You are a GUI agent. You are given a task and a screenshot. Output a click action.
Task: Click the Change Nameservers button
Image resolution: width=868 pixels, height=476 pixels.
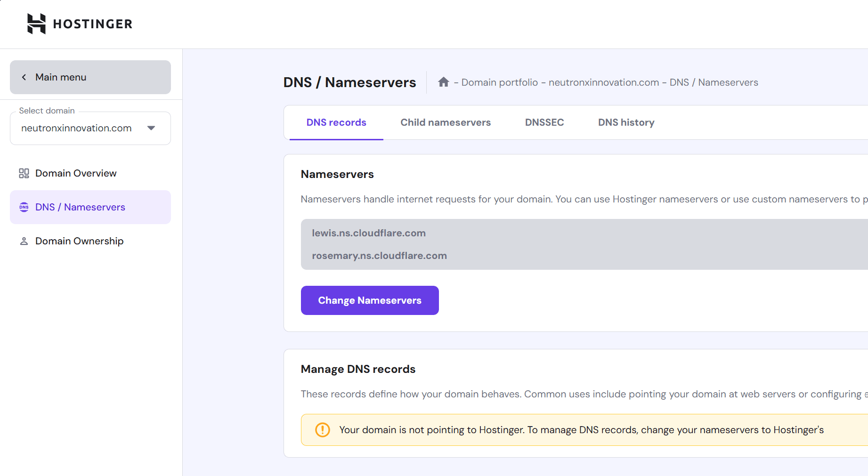tap(370, 300)
